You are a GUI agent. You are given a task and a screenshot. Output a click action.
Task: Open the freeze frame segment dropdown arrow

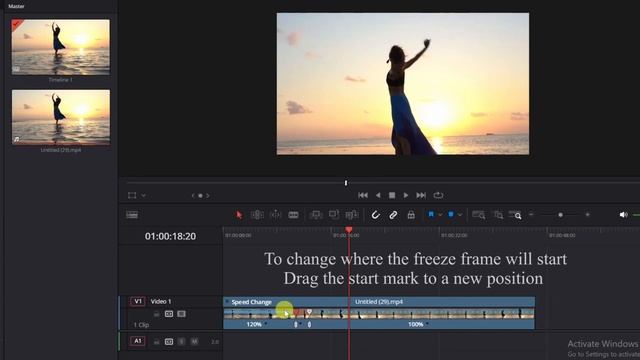(x=301, y=324)
